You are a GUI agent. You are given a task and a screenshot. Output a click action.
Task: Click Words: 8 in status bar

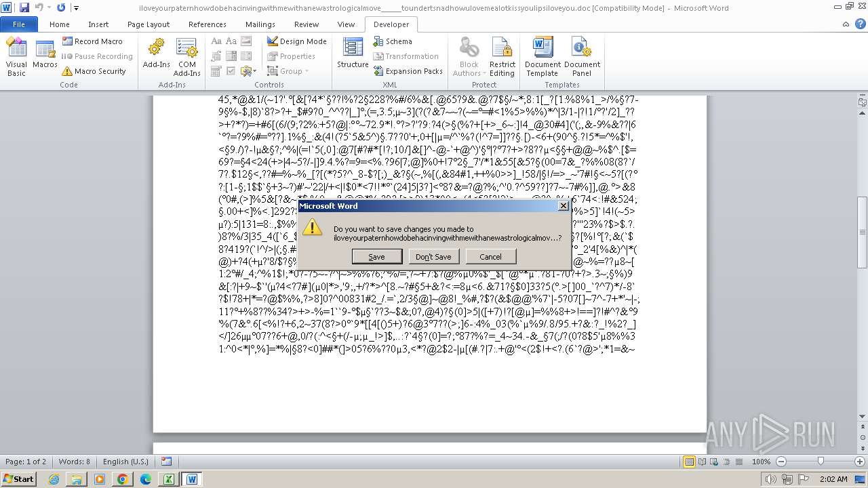pos(74,462)
